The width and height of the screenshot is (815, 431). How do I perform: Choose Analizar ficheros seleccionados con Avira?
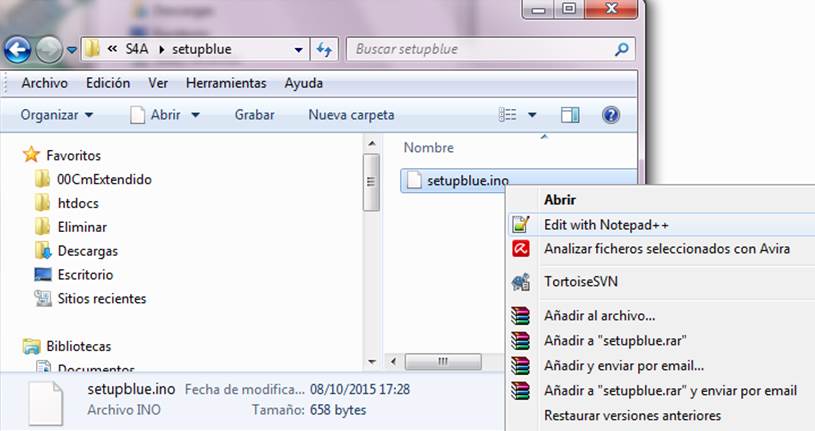667,249
